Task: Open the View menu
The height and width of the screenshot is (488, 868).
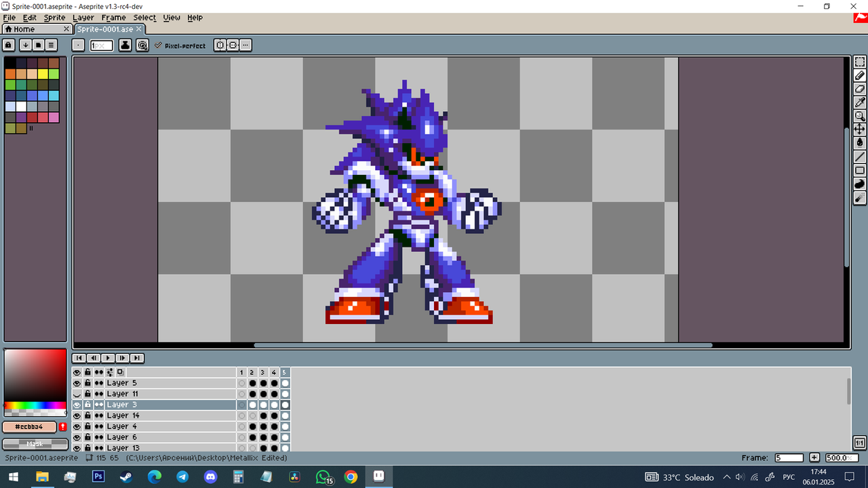Action: point(172,18)
